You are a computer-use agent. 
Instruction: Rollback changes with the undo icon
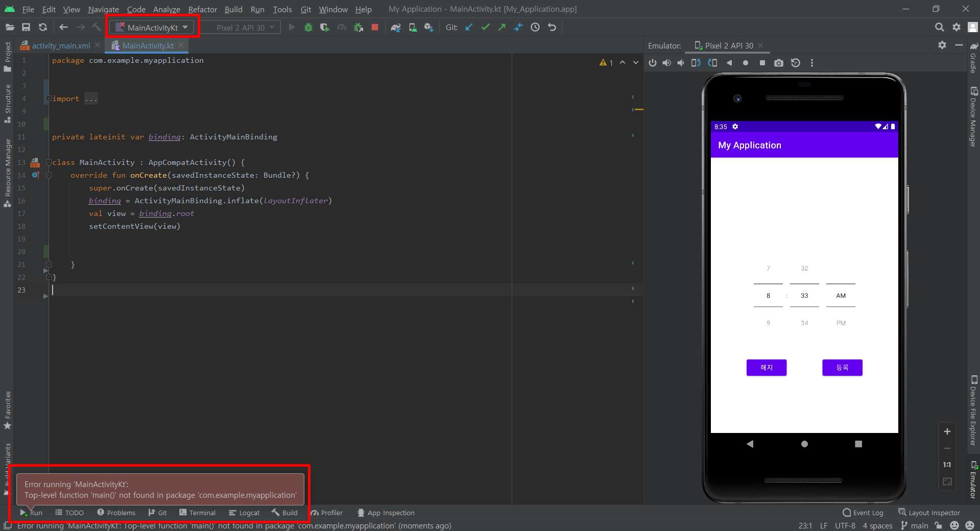(552, 27)
